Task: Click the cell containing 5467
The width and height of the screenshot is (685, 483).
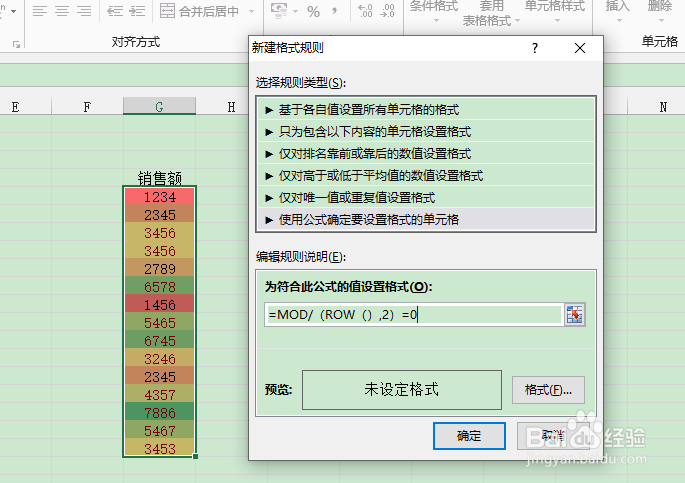Action: (x=160, y=430)
